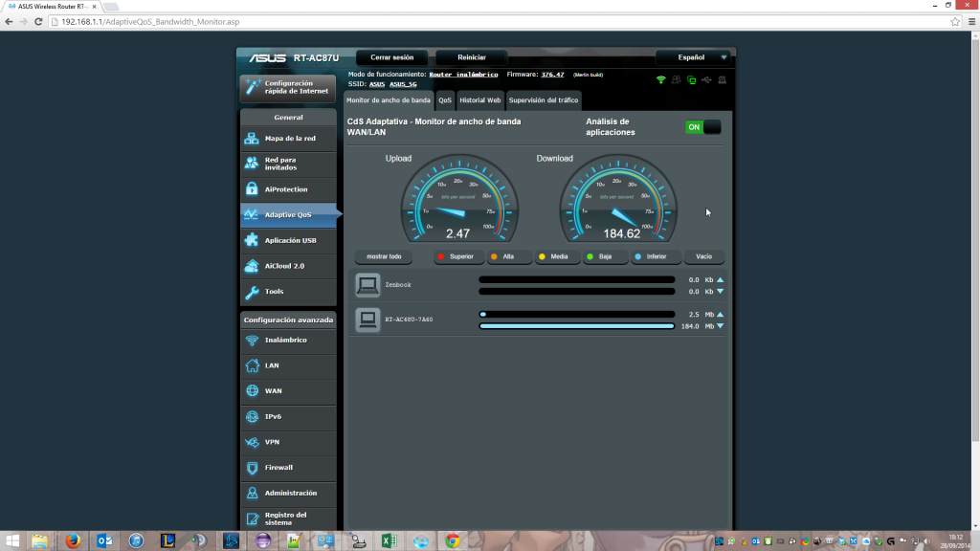Screen dimensions: 980x551
Task: Select Adaptive QoS in sidebar
Action: 288,215
